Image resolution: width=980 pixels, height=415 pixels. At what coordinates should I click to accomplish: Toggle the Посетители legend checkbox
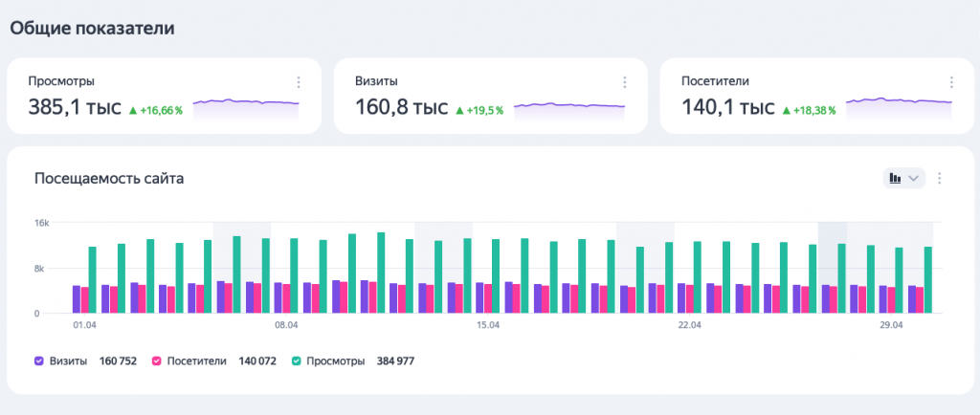coord(157,360)
